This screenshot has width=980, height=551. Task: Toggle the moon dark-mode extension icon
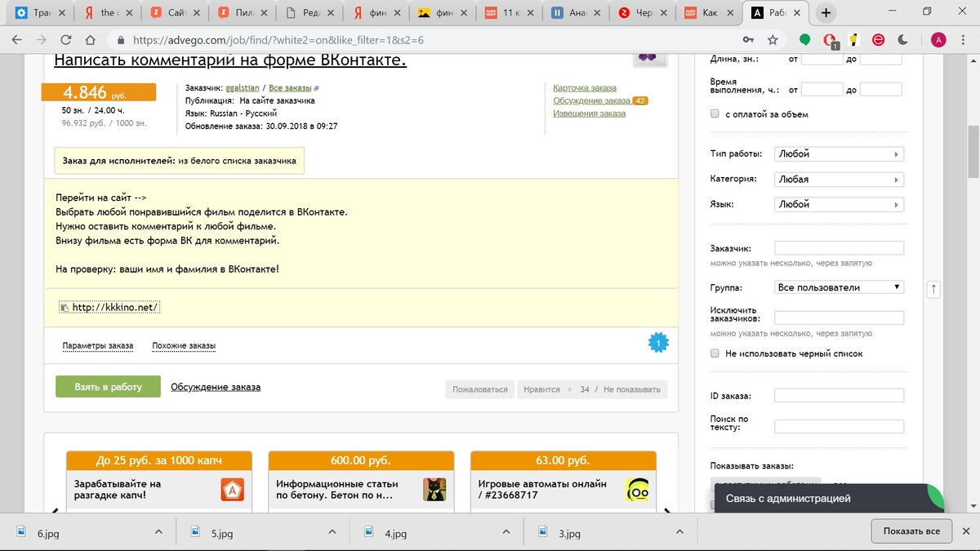tap(903, 39)
